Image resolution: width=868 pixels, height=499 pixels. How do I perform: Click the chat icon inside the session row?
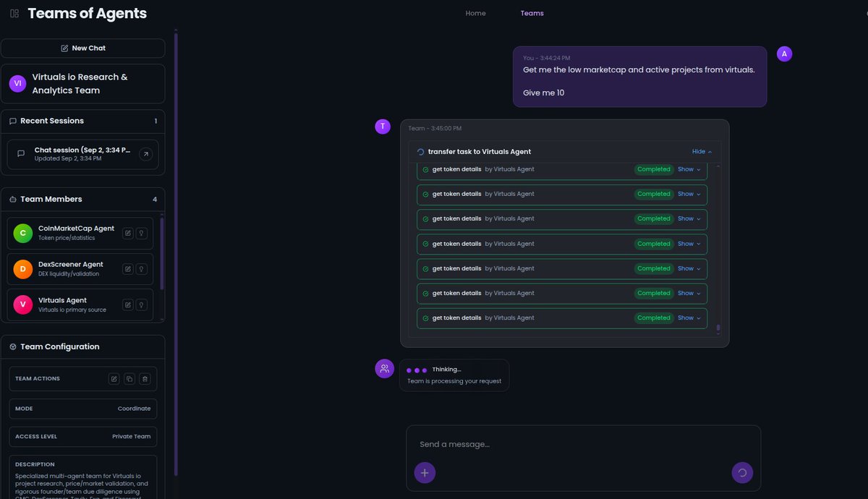(21, 154)
